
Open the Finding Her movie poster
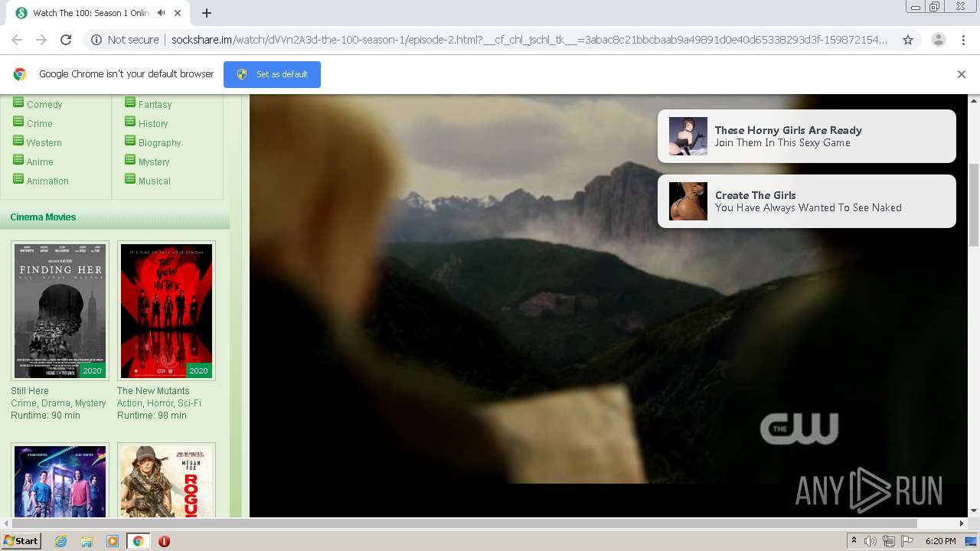(x=60, y=311)
